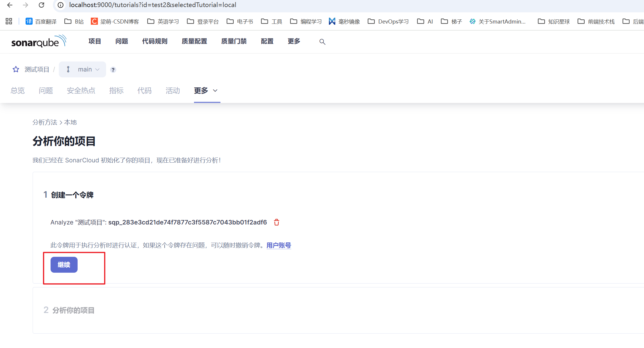Open the 知识星球 bookmark folder
Screen dimensions: 644x348
click(554, 21)
